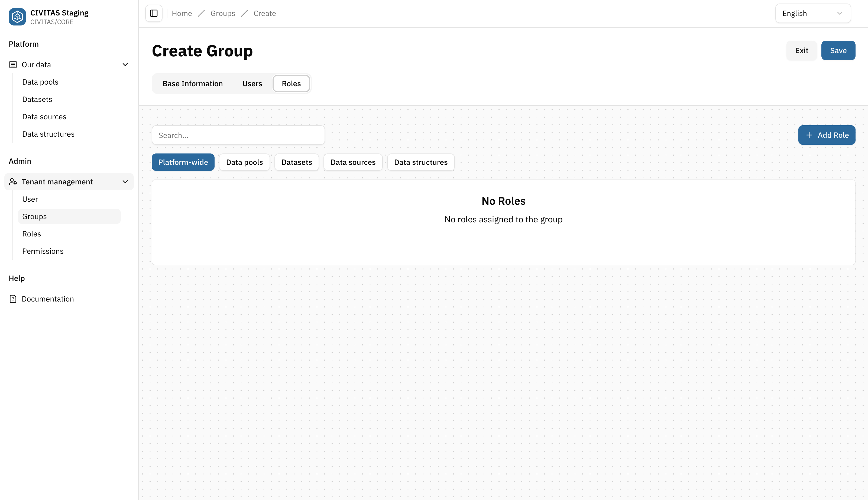
Task: Click the Exit button
Action: click(801, 50)
